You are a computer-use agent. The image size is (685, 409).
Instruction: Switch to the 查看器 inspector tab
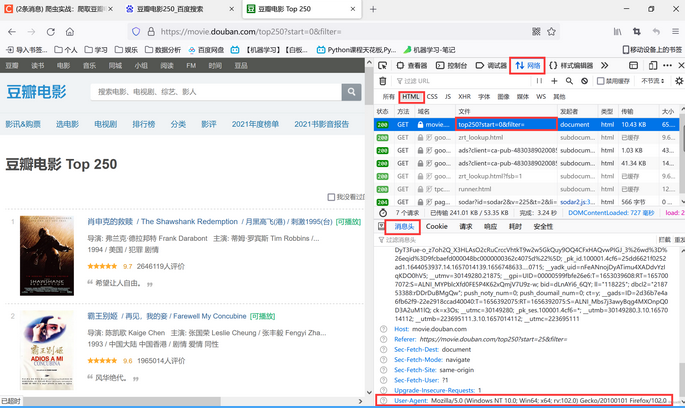412,66
